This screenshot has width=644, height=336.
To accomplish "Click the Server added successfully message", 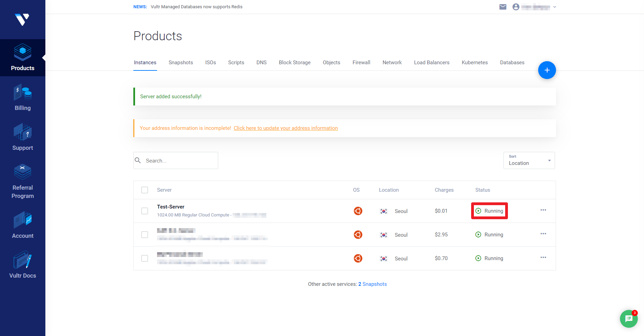I will (171, 97).
